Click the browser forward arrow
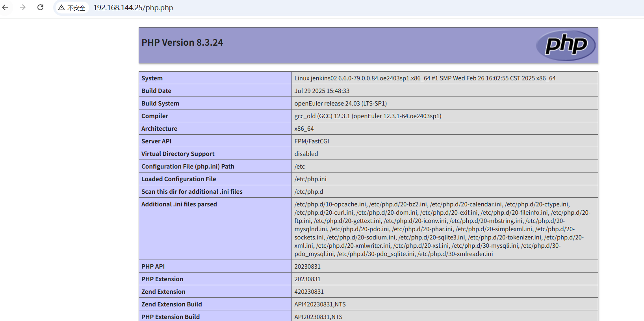This screenshot has height=321, width=644. tap(22, 7)
